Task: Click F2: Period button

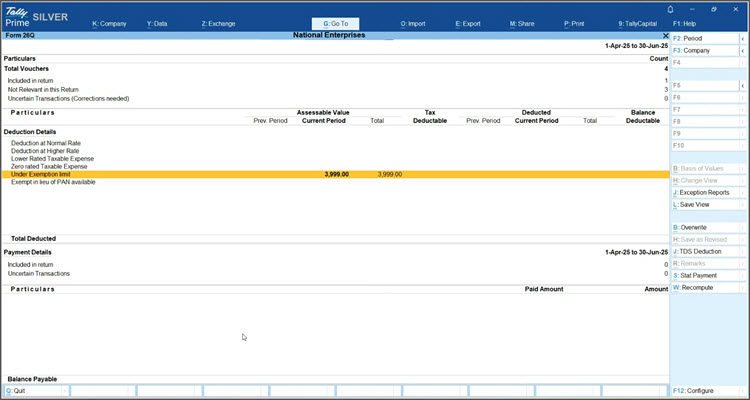Action: coord(705,38)
